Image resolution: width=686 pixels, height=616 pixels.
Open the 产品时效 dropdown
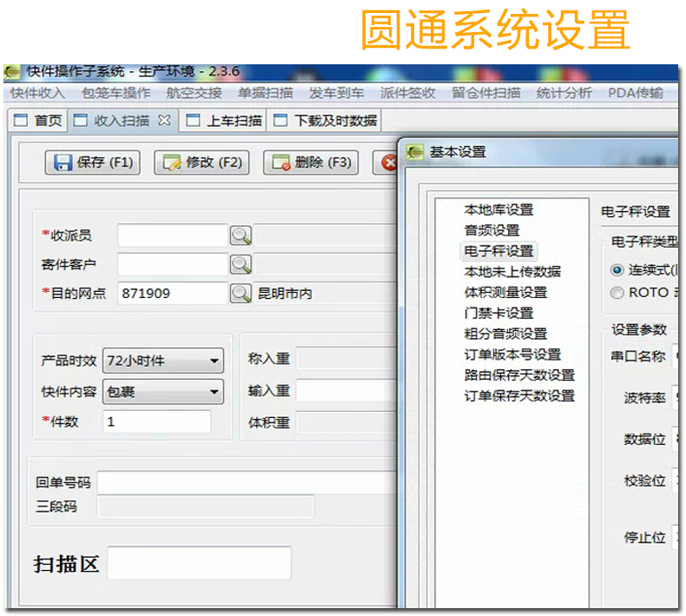point(163,361)
